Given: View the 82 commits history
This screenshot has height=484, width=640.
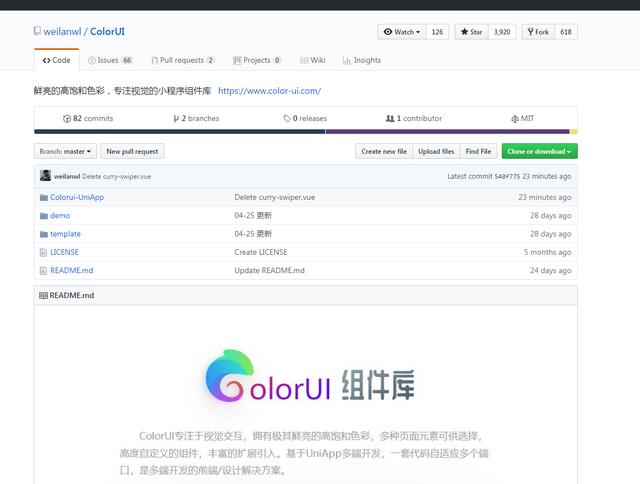Looking at the screenshot, I should pyautogui.click(x=88, y=118).
